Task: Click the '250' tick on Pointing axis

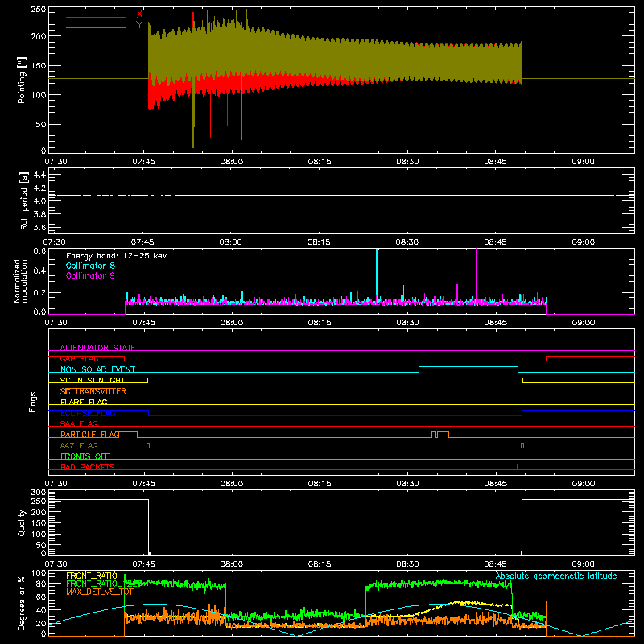Action: click(x=38, y=10)
